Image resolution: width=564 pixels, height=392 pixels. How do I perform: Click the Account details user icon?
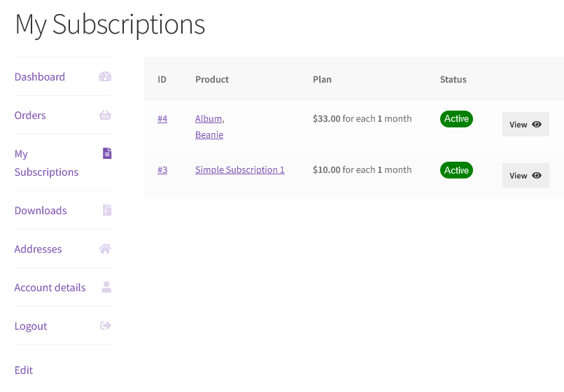(x=106, y=287)
